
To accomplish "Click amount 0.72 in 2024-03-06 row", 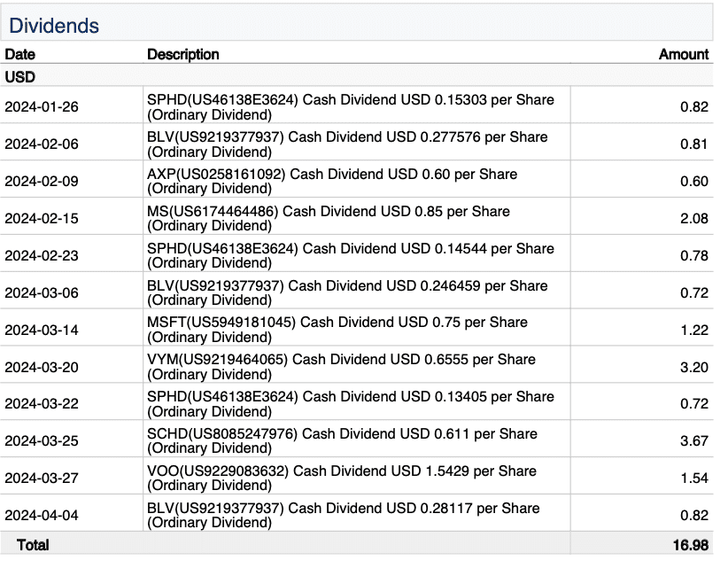I will (694, 292).
